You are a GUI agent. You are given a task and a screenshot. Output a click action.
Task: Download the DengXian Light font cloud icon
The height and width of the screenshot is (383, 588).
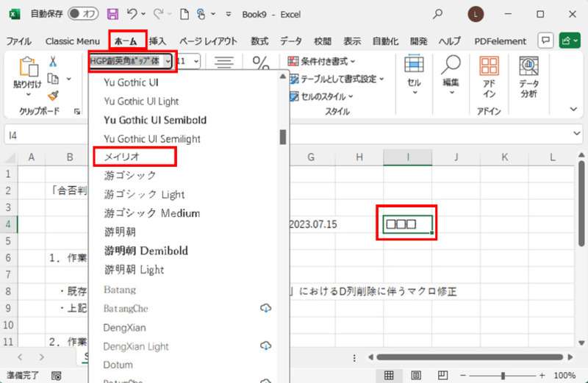pos(265,346)
